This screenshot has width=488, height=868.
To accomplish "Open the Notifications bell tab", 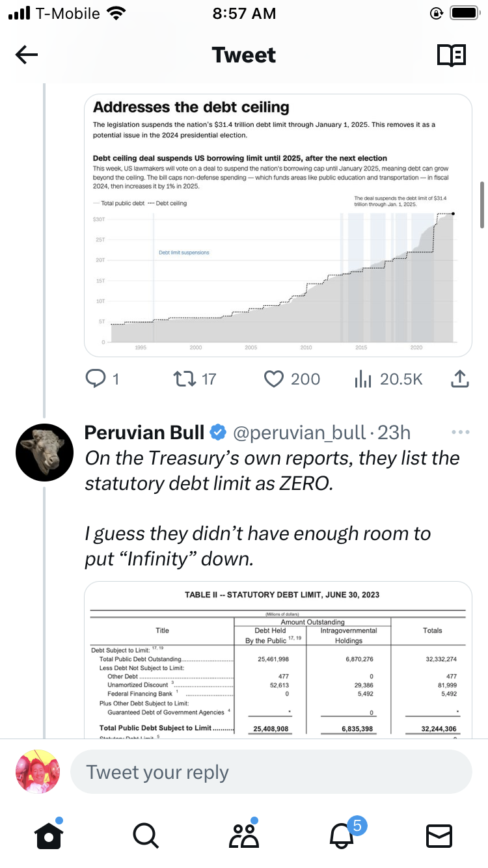I will (342, 835).
